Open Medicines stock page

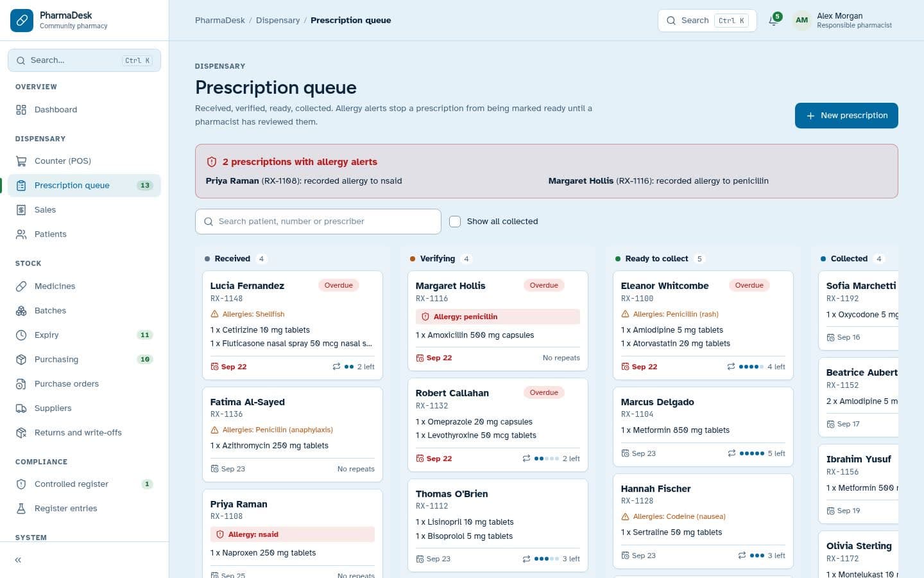(x=84, y=286)
